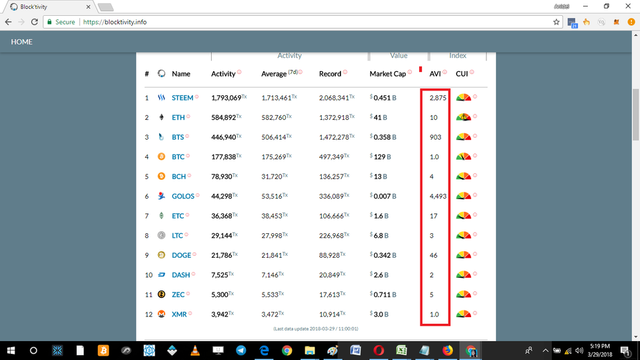Bookmark this page with star icon

point(556,22)
